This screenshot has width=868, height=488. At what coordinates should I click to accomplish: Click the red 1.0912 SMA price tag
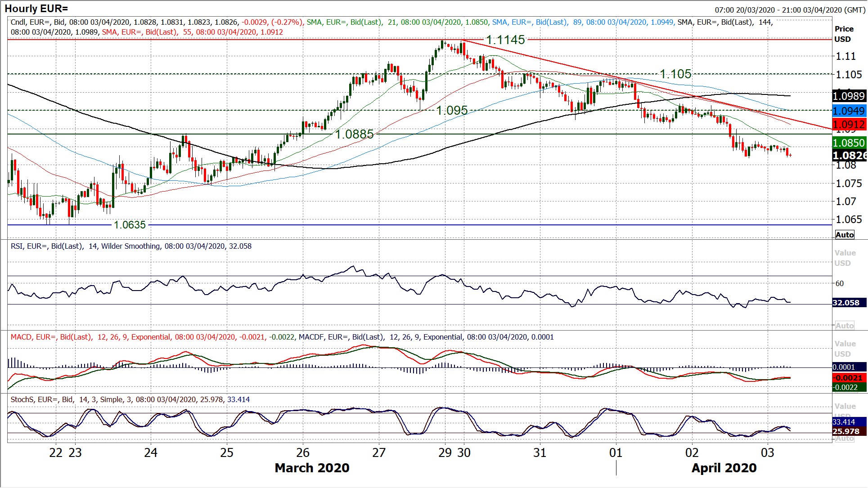[x=849, y=125]
